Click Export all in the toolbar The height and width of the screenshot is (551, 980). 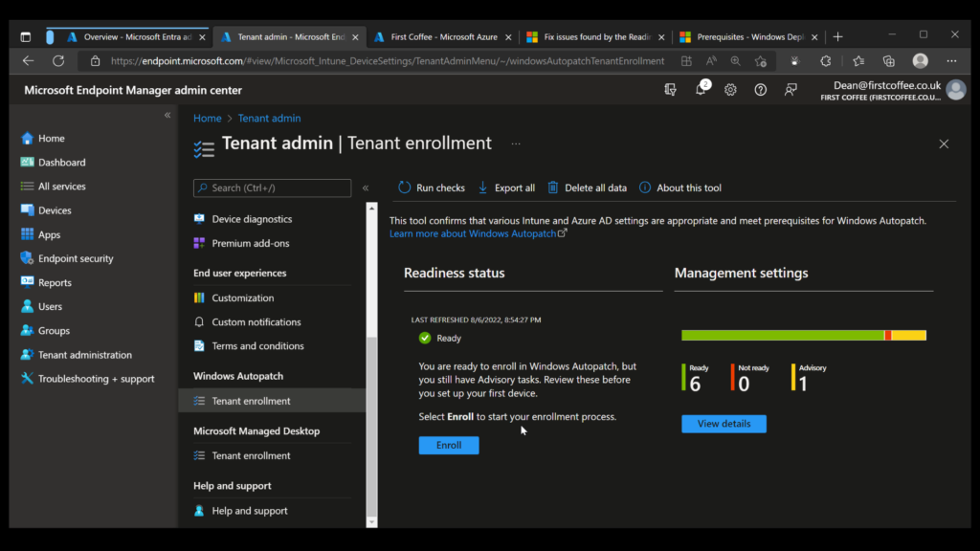click(x=506, y=187)
